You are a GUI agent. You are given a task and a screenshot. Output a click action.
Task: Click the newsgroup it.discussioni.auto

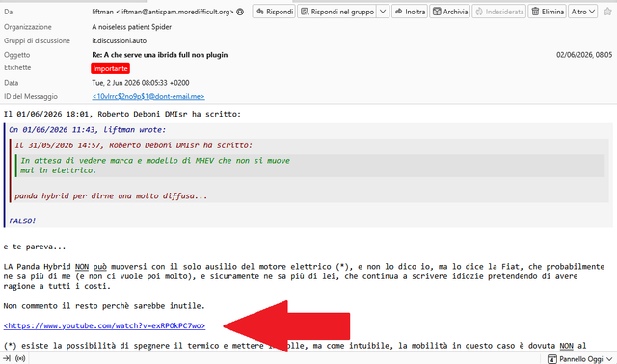120,40
